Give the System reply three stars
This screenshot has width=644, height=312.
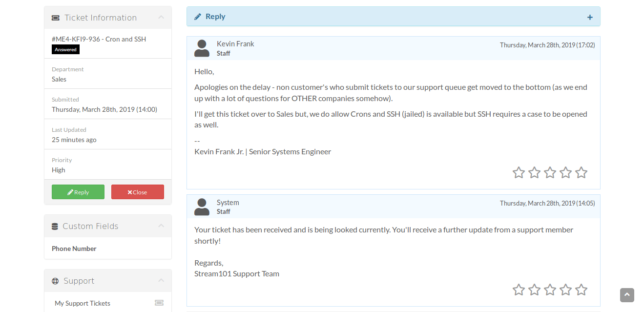tap(550, 290)
